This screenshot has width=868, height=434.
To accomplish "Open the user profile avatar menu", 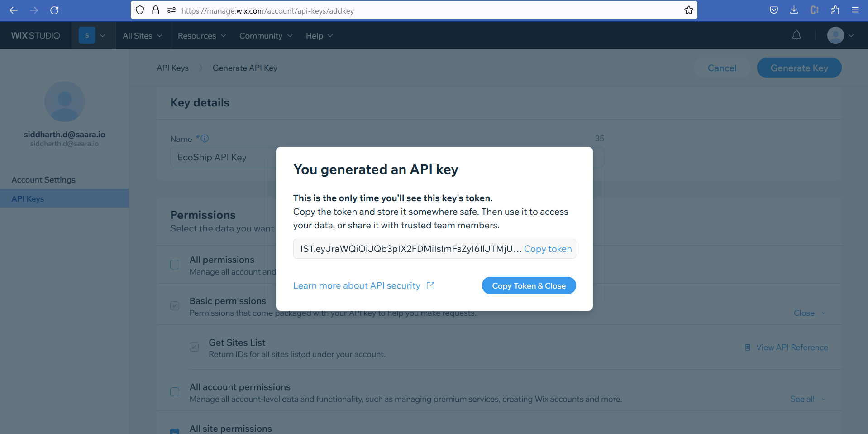I will 835,35.
